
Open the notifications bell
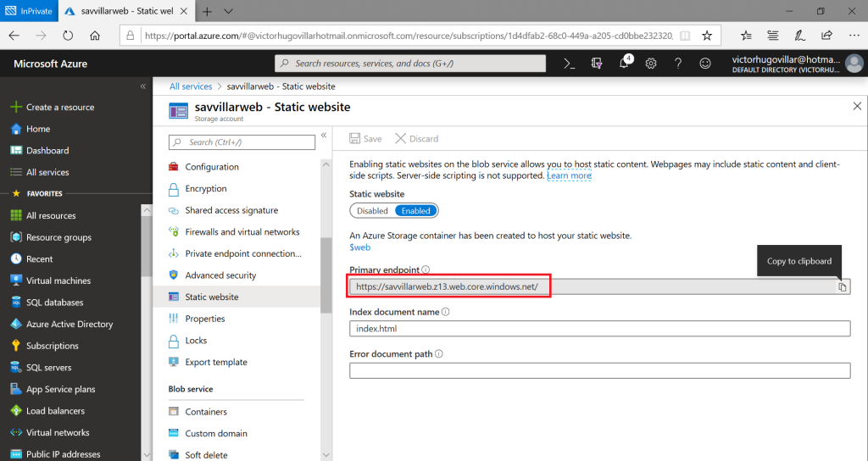(625, 63)
